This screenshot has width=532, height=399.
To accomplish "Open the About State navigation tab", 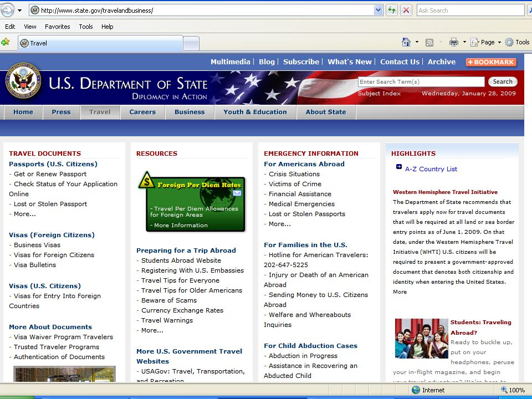I will pos(326,112).
